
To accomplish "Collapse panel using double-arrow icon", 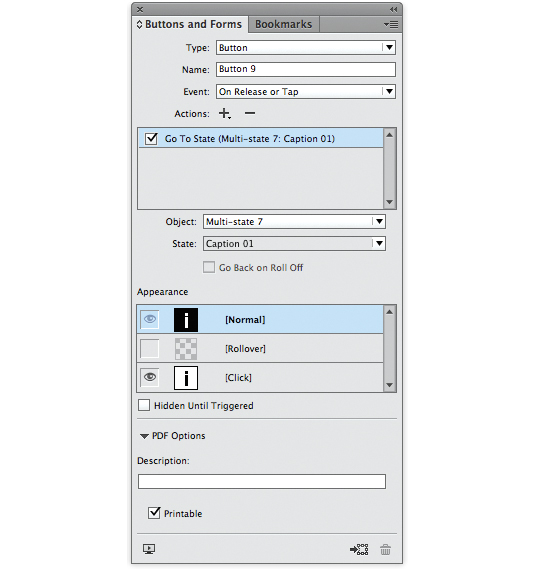I will [393, 9].
